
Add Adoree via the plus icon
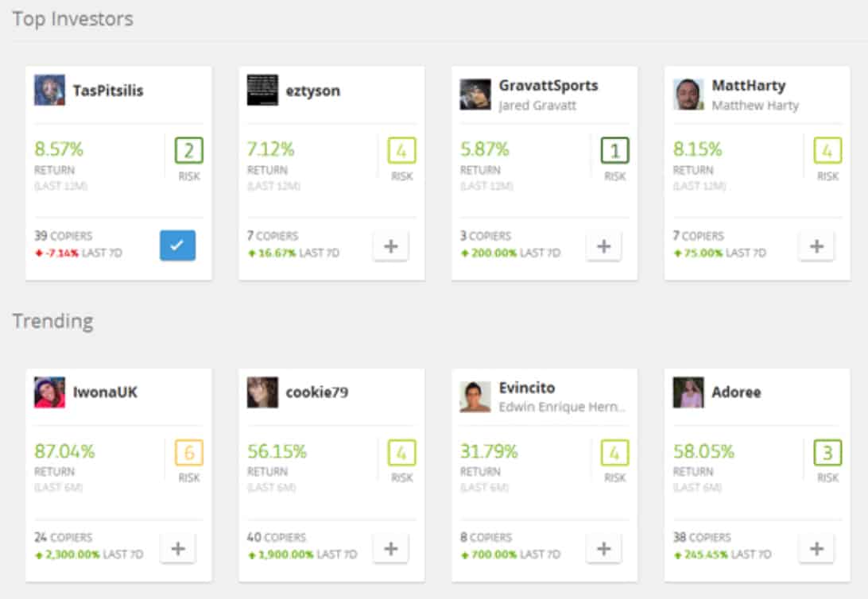pyautogui.click(x=816, y=548)
